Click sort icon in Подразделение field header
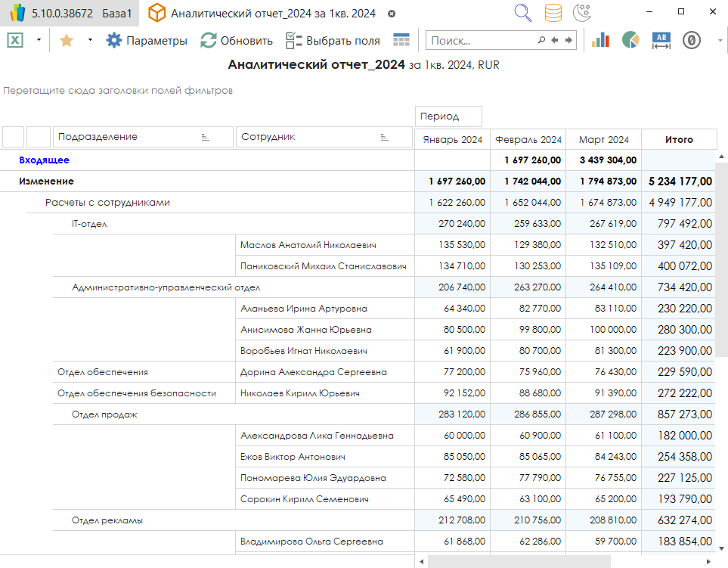 205,137
